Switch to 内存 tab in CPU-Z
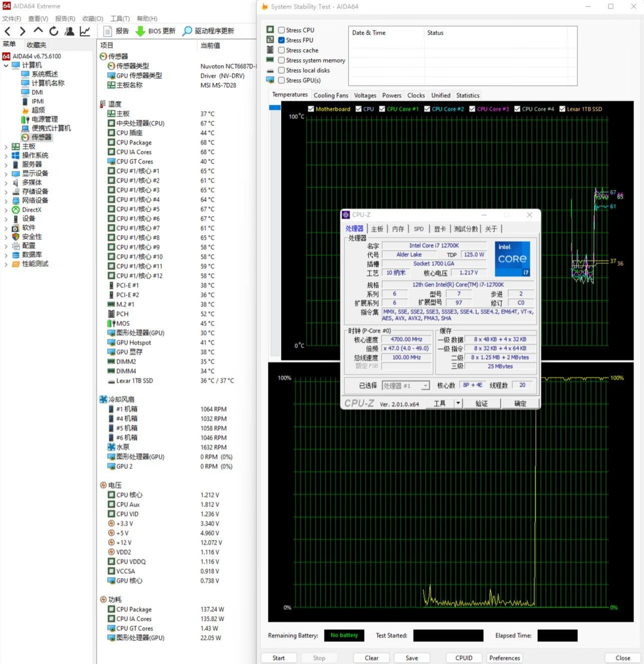 [398, 229]
